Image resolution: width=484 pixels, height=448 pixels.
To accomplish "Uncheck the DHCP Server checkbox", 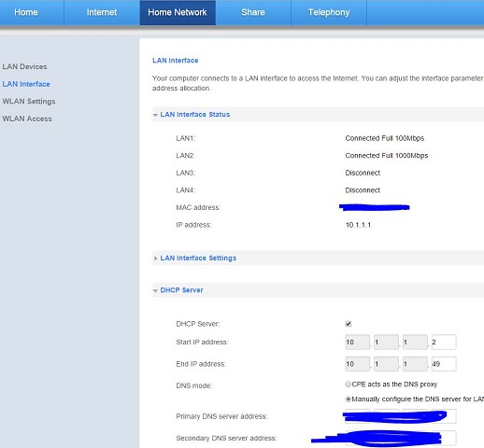I will click(349, 324).
